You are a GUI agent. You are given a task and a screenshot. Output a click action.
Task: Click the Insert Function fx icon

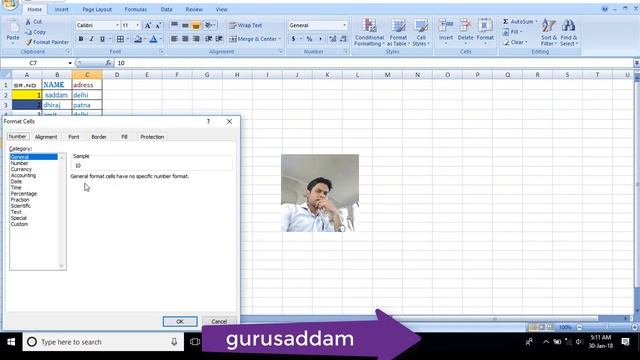click(x=108, y=63)
